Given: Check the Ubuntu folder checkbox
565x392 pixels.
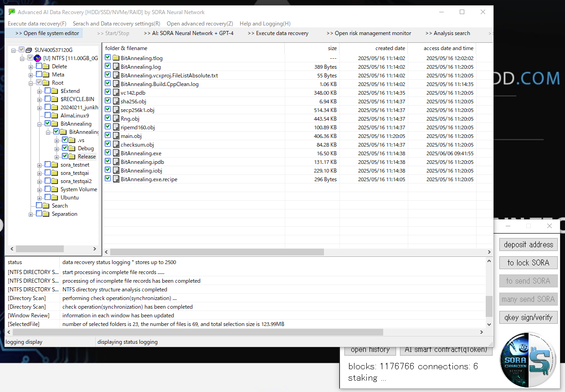Looking at the screenshot, I should pyautogui.click(x=47, y=197).
